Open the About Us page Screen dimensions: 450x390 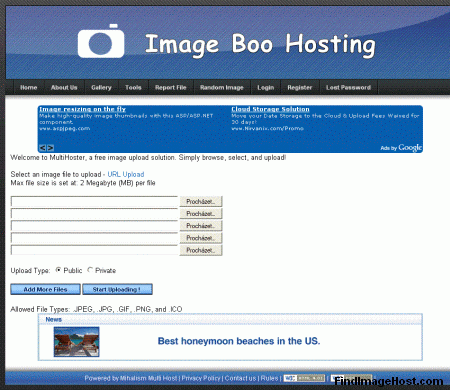point(64,87)
